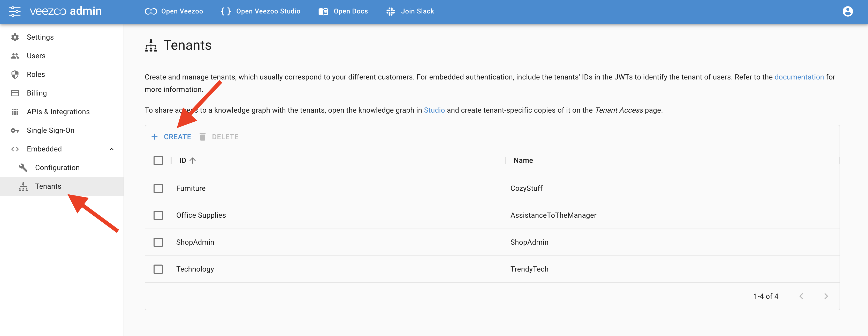Open the user account avatar menu

point(847,11)
